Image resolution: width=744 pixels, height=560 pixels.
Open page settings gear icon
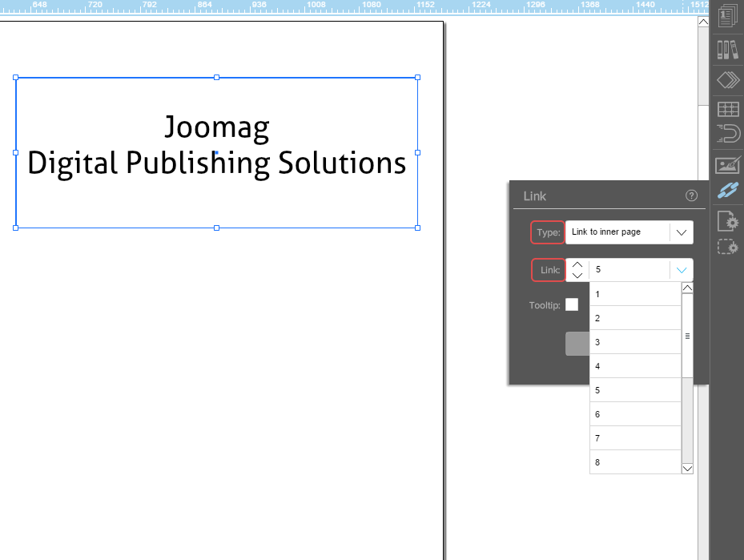727,220
